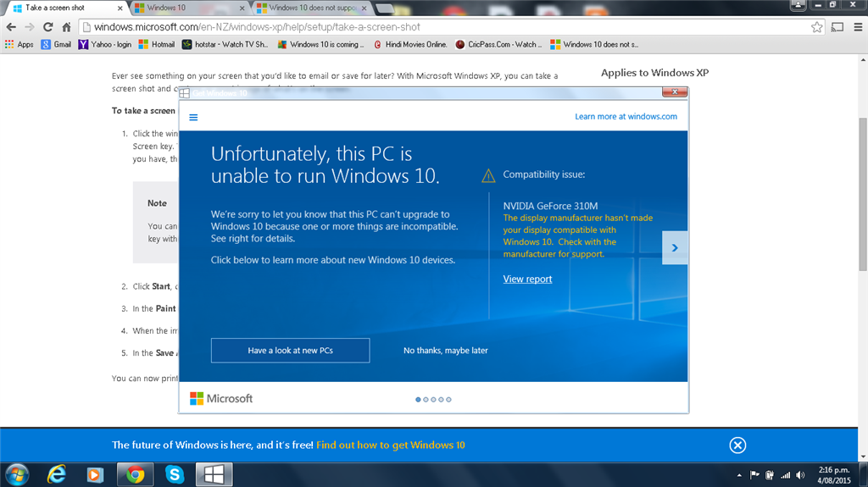Open network signal tray icon
This screenshot has height=487, width=868.
(785, 475)
